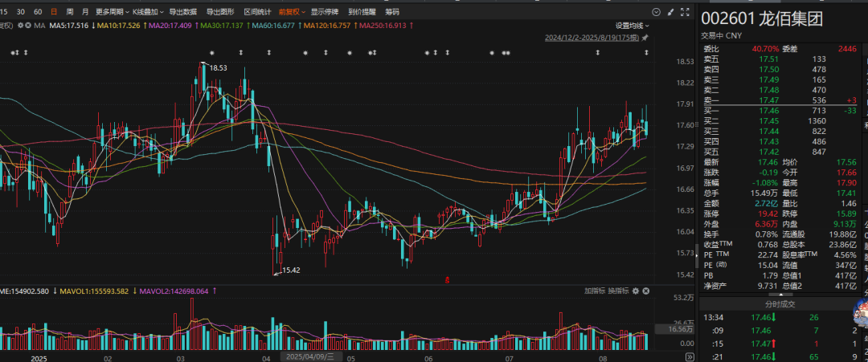Open MA indicator settings gear
The width and height of the screenshot is (868, 362).
tap(20, 25)
